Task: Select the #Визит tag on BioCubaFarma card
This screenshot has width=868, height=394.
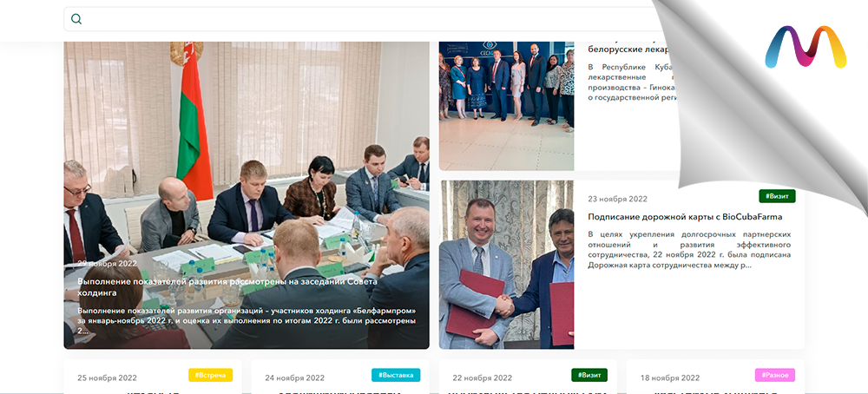Action: click(777, 196)
